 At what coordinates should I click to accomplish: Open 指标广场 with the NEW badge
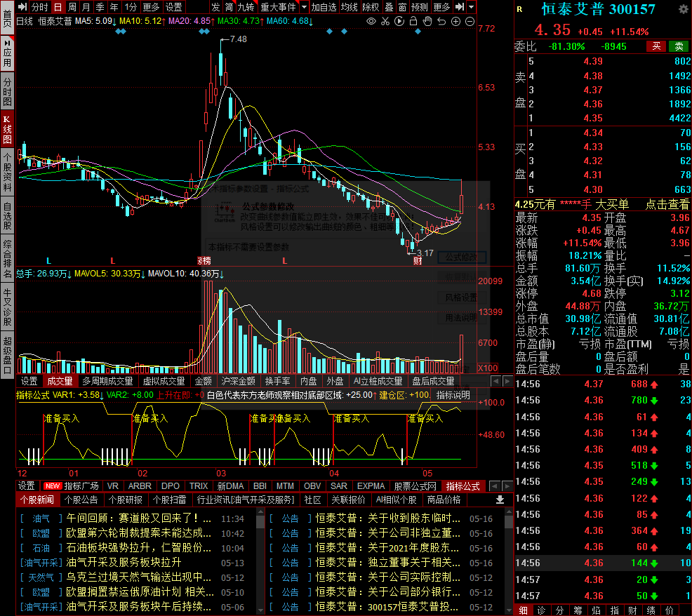pos(71,486)
